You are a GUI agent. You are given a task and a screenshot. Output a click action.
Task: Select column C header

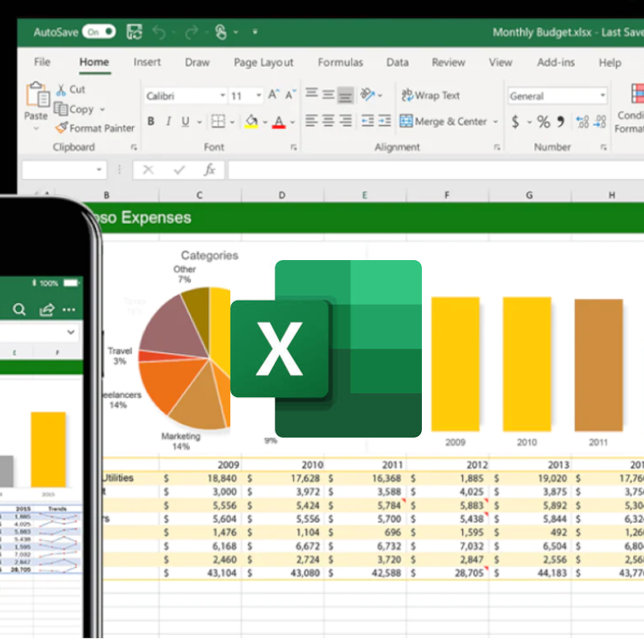click(200, 195)
